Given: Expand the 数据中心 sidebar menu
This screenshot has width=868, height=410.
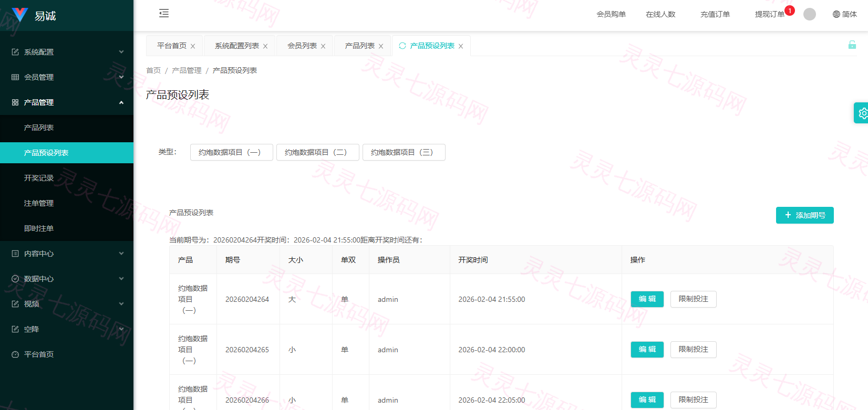Looking at the screenshot, I should (67, 279).
